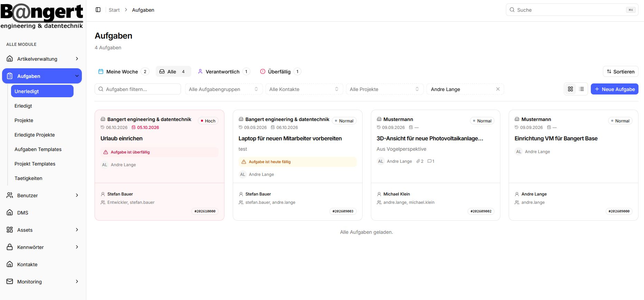Open the 3D-Ansicht Photovoltaikanlage task
Viewport: 644px width, 300px height.
430,138
